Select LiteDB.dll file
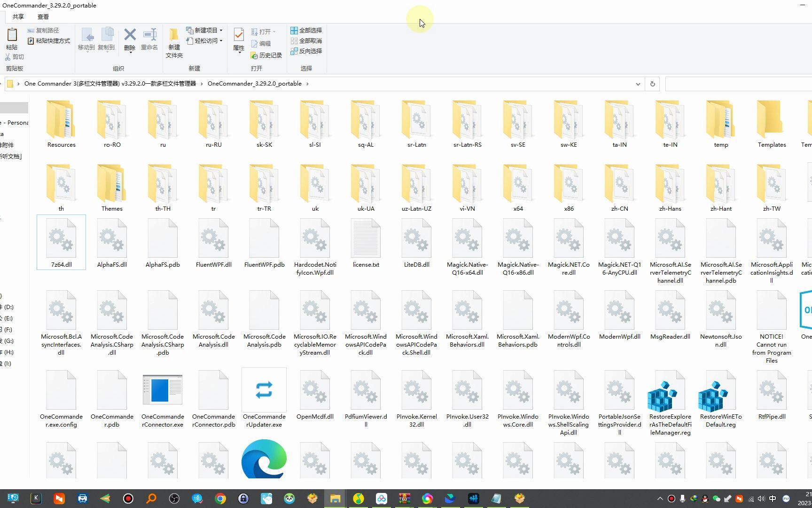The height and width of the screenshot is (508, 812). pyautogui.click(x=416, y=243)
